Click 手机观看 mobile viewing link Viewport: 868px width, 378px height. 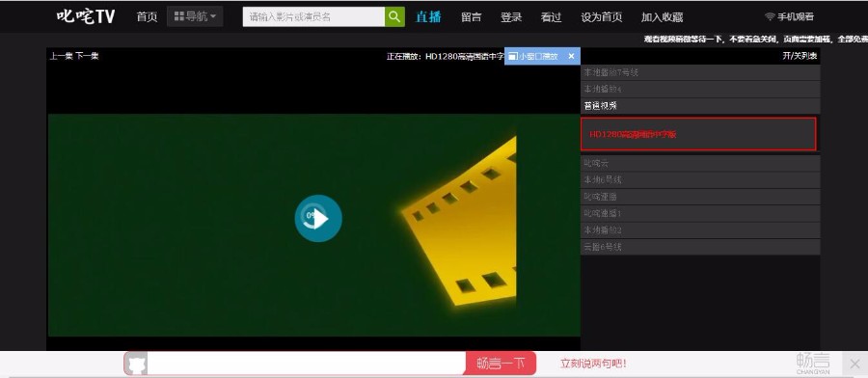(x=790, y=17)
